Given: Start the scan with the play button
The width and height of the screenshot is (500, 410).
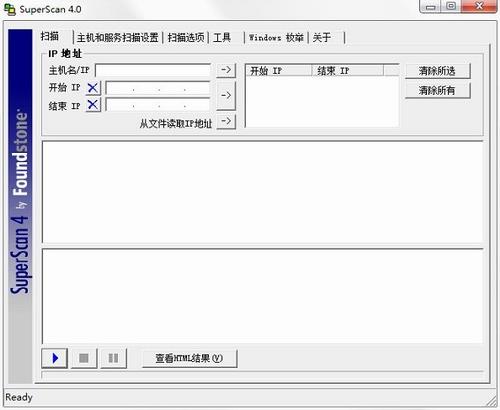Looking at the screenshot, I should [55, 358].
